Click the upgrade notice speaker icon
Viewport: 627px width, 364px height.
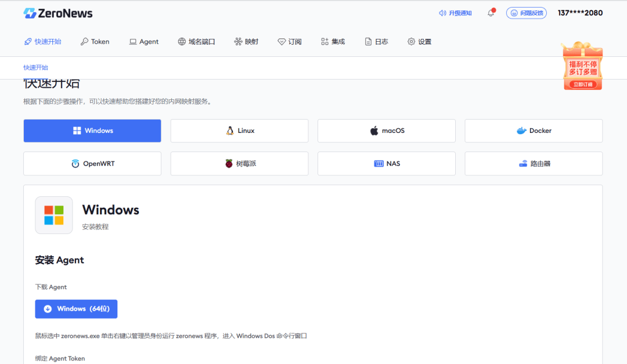point(442,13)
